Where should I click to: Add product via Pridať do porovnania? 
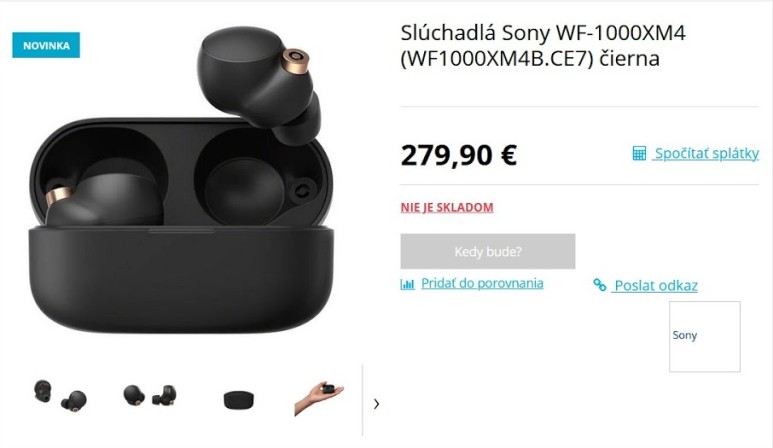tap(482, 283)
